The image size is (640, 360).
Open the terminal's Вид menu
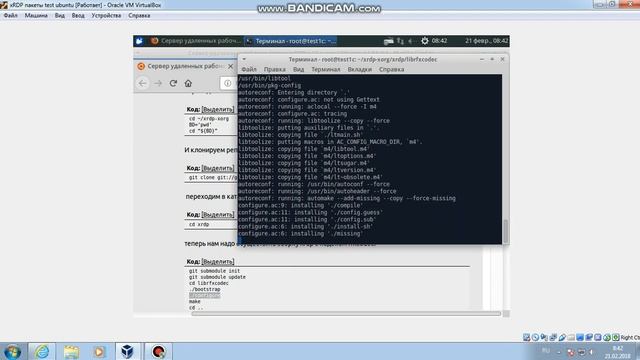[298, 69]
